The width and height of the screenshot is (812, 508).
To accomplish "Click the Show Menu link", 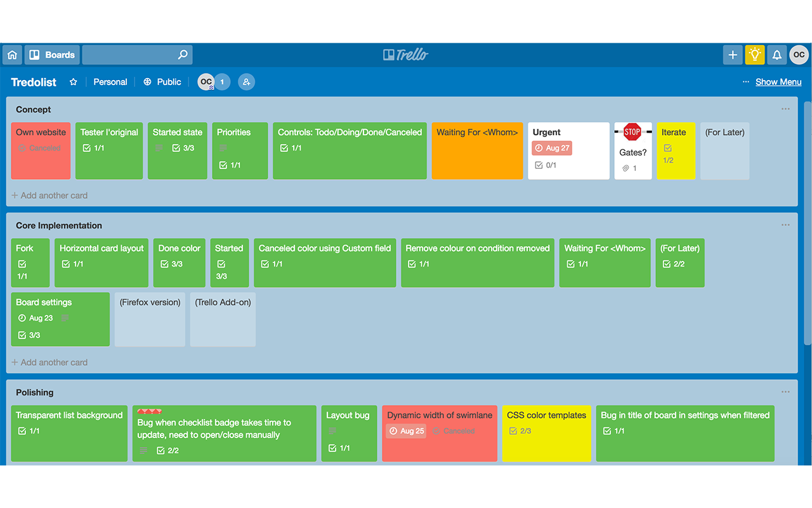I will click(778, 82).
